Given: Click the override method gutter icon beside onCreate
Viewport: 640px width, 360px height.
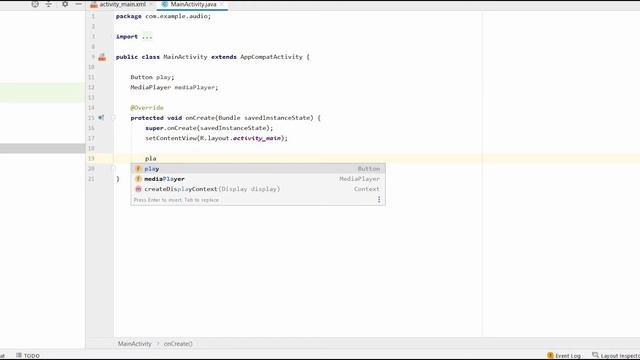Looking at the screenshot, I should click(x=101, y=118).
